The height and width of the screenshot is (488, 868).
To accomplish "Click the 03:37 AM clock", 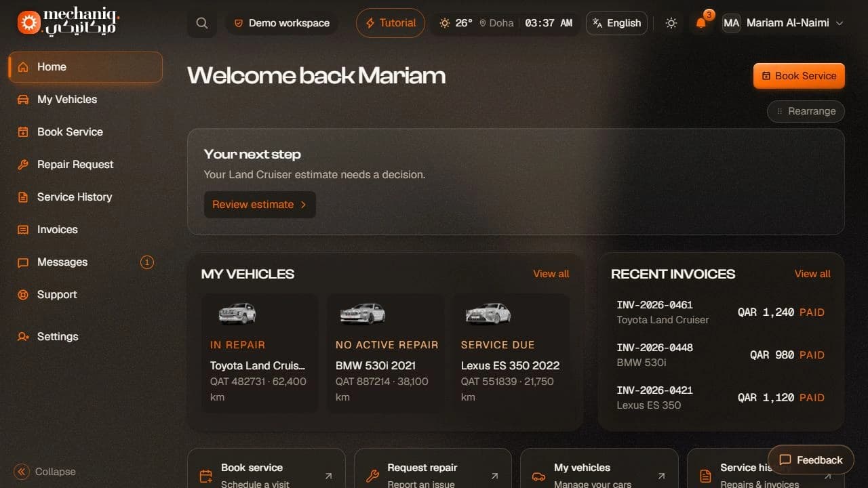I will [x=549, y=23].
